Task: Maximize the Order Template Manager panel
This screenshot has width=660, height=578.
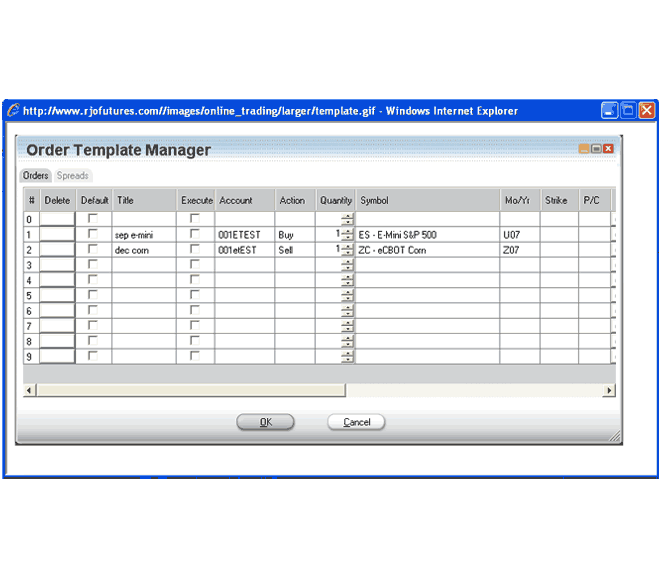Action: [x=596, y=149]
